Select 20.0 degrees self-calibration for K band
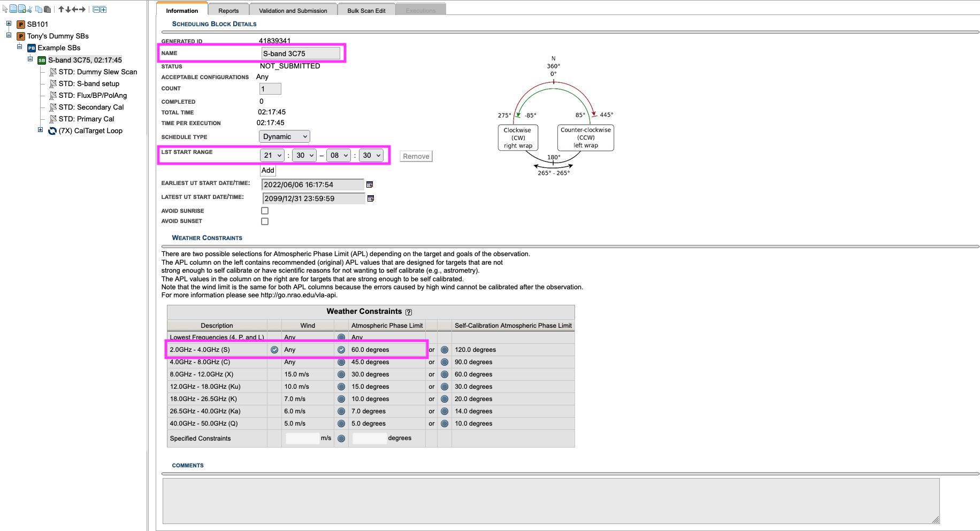980x531 pixels. (x=445, y=399)
